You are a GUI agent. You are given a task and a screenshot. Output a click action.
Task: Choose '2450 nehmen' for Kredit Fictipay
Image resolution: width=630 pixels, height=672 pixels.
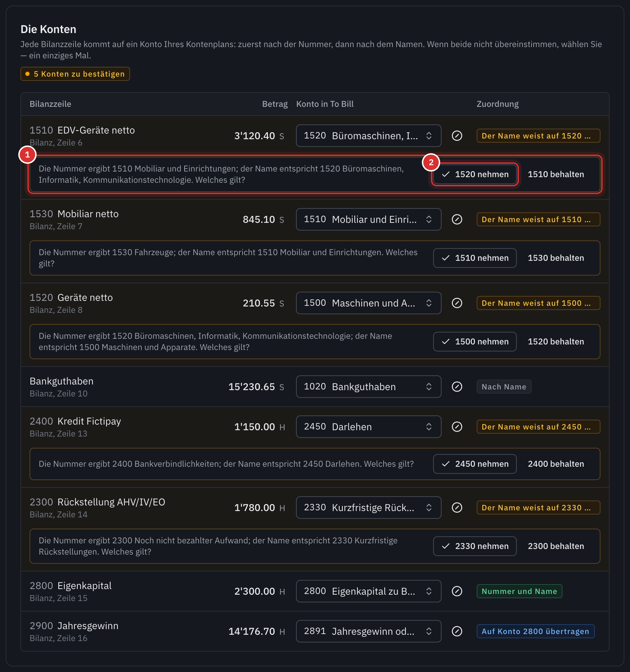coord(475,464)
